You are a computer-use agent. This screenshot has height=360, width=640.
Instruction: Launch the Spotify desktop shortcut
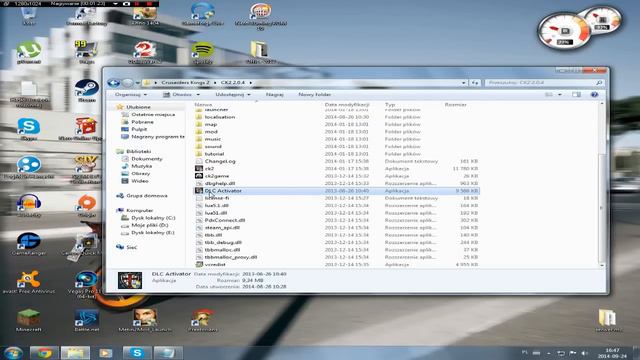(x=202, y=52)
